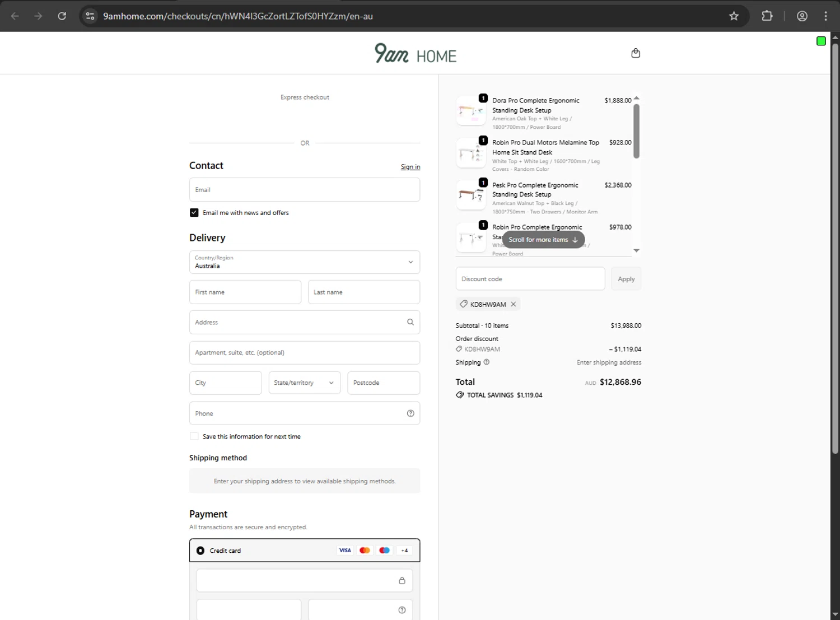The height and width of the screenshot is (620, 840).
Task: Click the Discount code field
Action: point(530,279)
